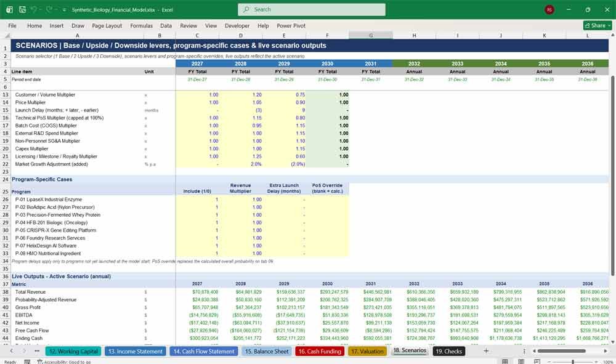
Task: Switch to 14. Cash Flow Statement sheet tab
Action: (x=203, y=352)
